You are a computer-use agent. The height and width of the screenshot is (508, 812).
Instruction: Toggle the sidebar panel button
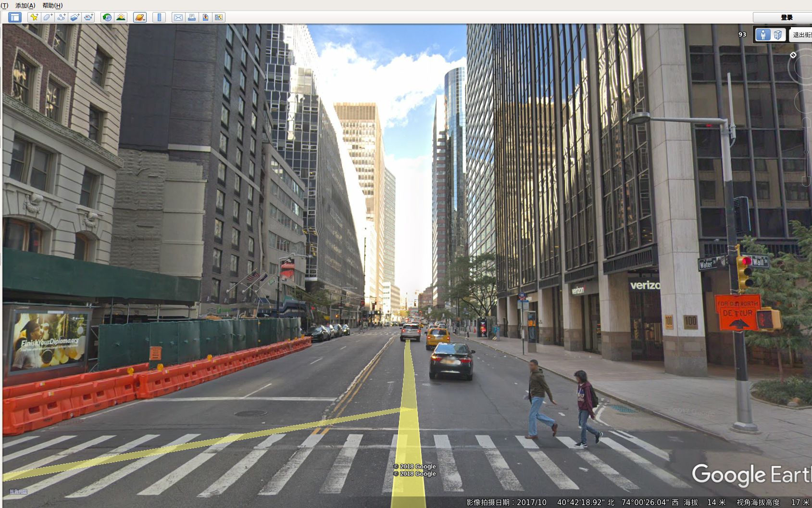tap(15, 17)
